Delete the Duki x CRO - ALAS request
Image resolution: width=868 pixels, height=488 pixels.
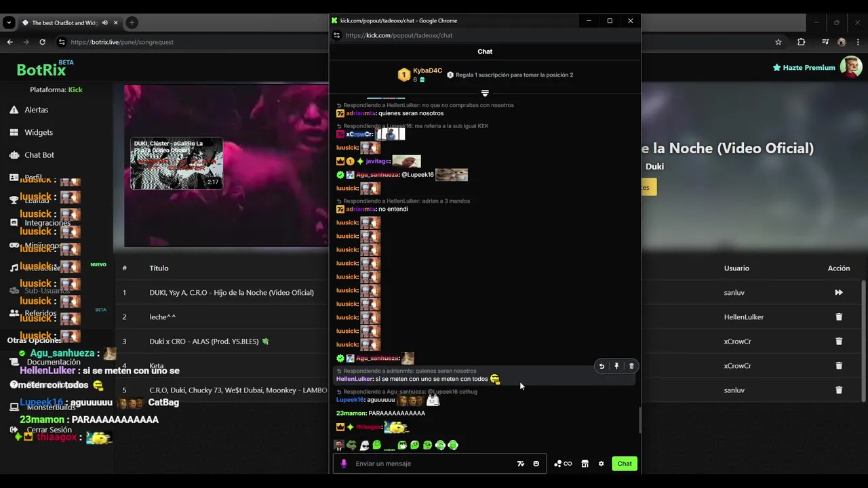click(x=839, y=342)
